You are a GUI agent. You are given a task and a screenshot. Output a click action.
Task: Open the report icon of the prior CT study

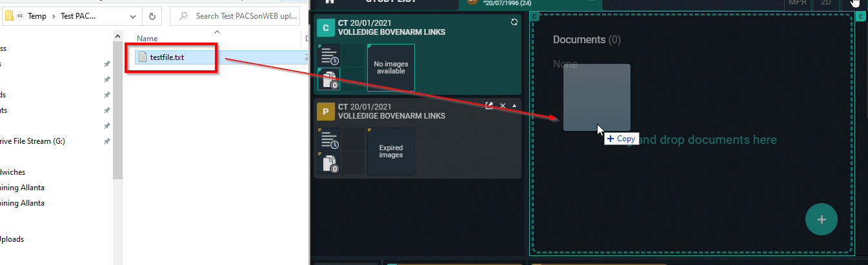point(328,139)
